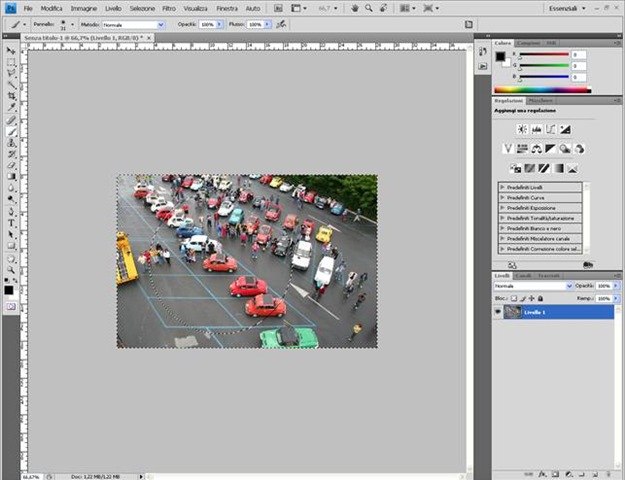Viewport: 625px width, 480px height.
Task: Select the Move tool in the toolbox
Action: (x=11, y=50)
